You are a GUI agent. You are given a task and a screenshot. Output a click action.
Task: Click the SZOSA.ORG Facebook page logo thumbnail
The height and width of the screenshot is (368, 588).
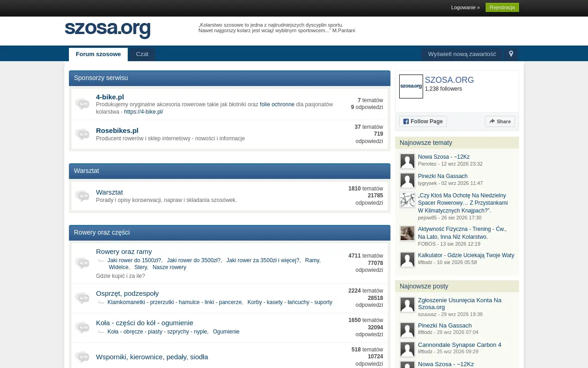pos(411,86)
